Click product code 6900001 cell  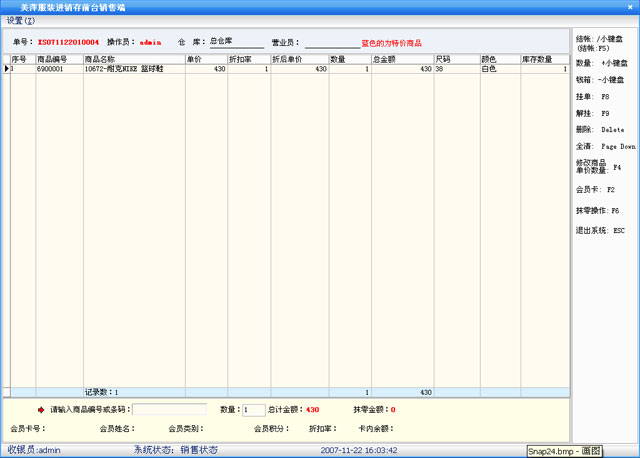pos(58,70)
